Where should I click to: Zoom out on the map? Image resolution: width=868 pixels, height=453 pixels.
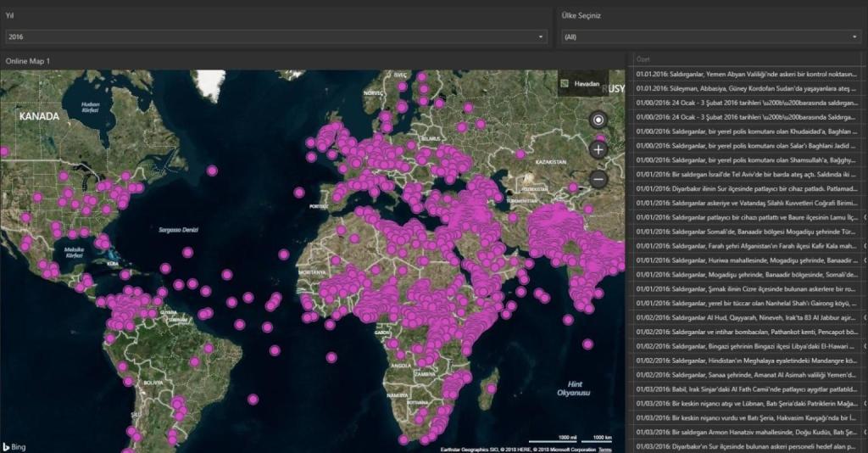[598, 179]
